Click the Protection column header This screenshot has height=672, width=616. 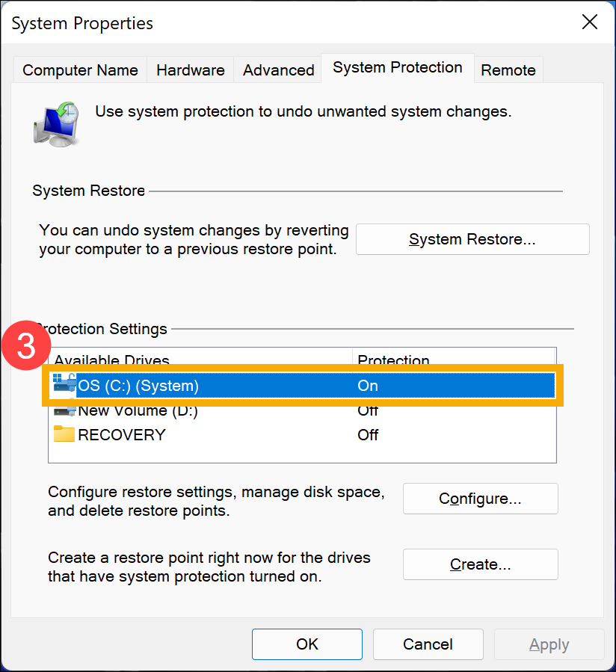(393, 359)
